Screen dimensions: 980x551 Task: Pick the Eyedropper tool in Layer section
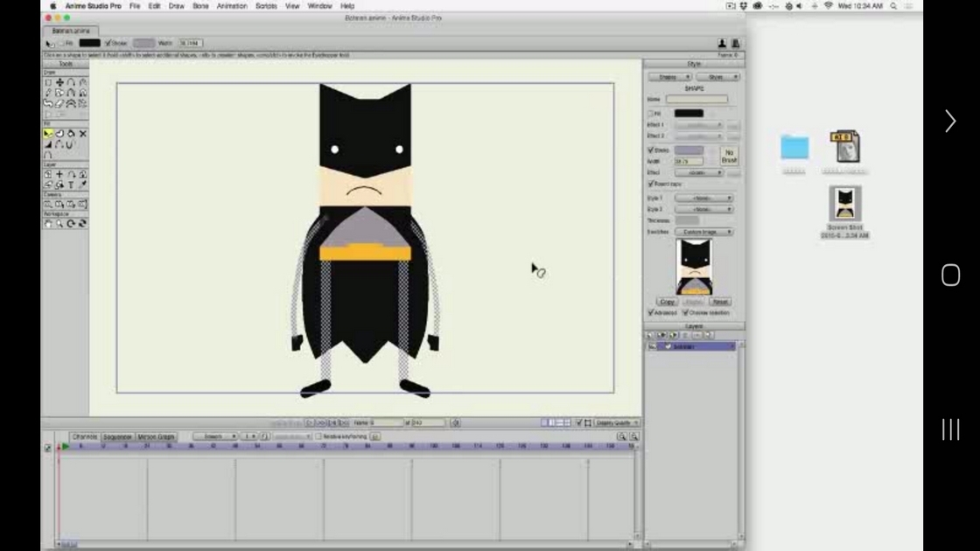(82, 185)
